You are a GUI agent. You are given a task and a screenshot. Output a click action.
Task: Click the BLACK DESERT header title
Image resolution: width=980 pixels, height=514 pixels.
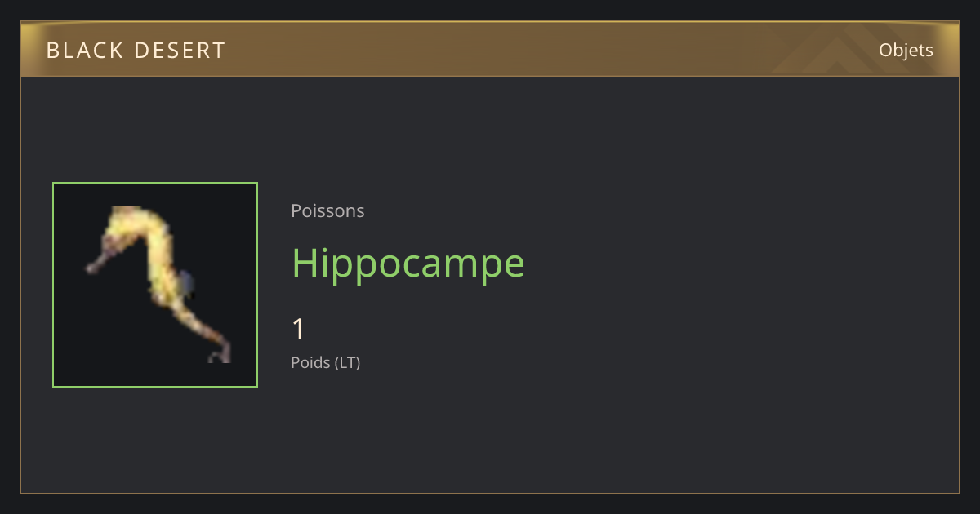(136, 51)
